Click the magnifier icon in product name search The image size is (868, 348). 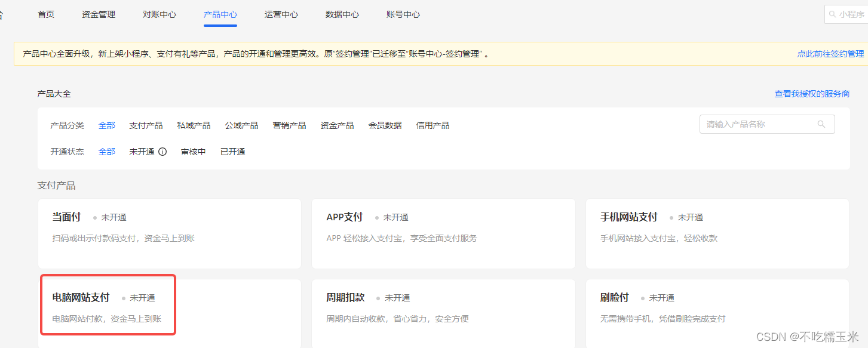pos(821,124)
